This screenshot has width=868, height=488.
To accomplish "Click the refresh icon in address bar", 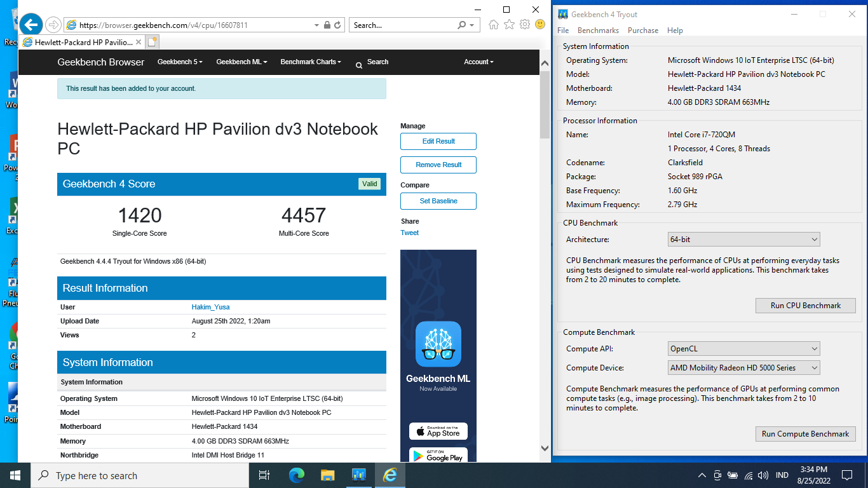I will tap(337, 25).
